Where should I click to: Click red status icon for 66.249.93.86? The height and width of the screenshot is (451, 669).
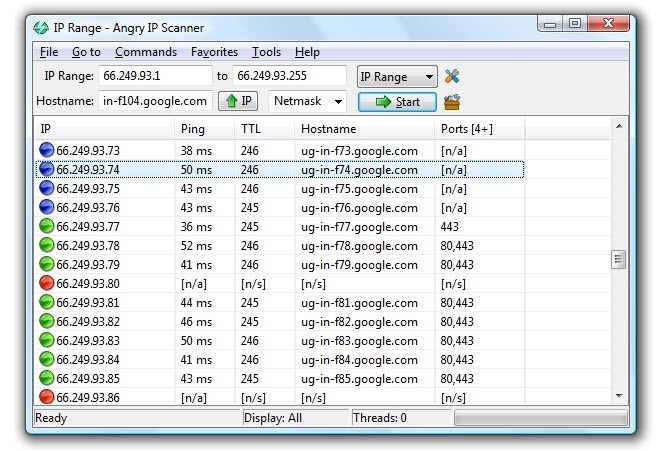pos(47,397)
